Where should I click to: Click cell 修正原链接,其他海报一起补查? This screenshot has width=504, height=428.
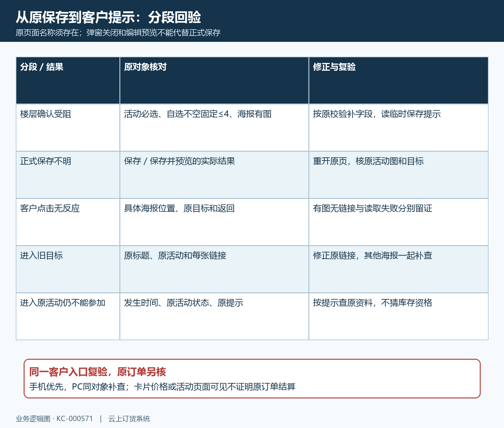pyautogui.click(x=398, y=269)
